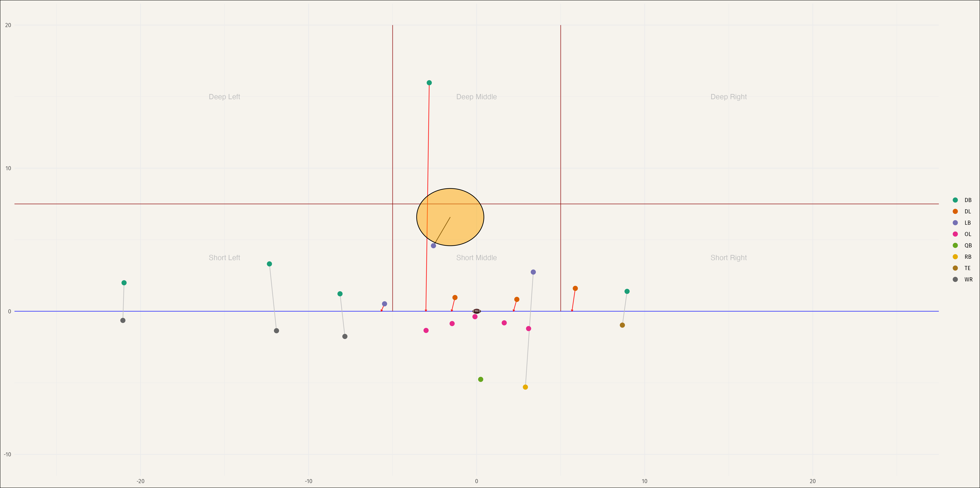Click the Deep Left zone label

coord(225,97)
